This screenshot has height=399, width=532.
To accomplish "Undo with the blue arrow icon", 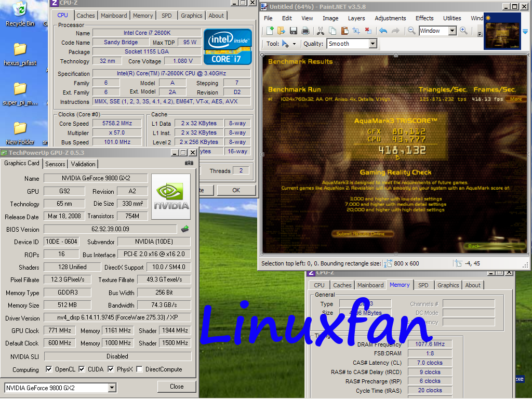I will [x=383, y=31].
